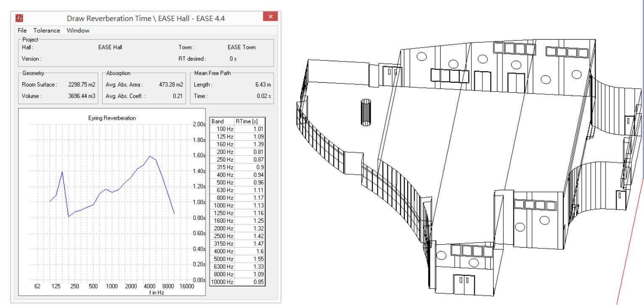Select the 10000 Hz band row

tap(238, 282)
